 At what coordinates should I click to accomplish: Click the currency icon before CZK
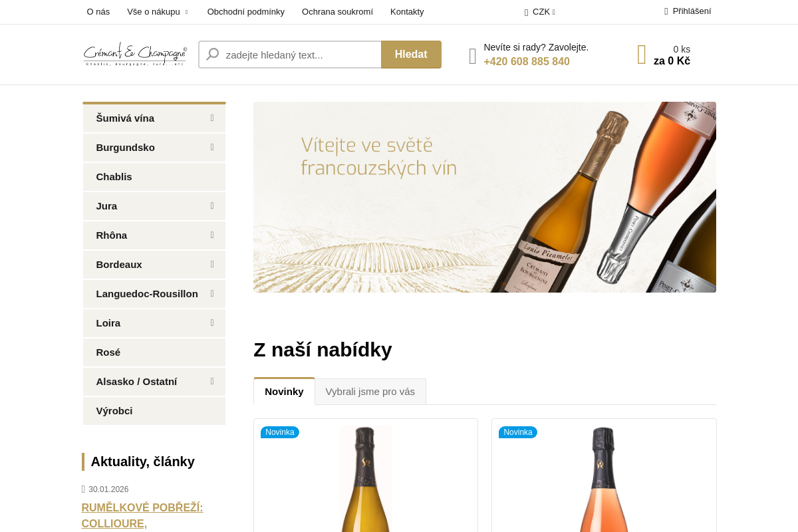tap(526, 12)
